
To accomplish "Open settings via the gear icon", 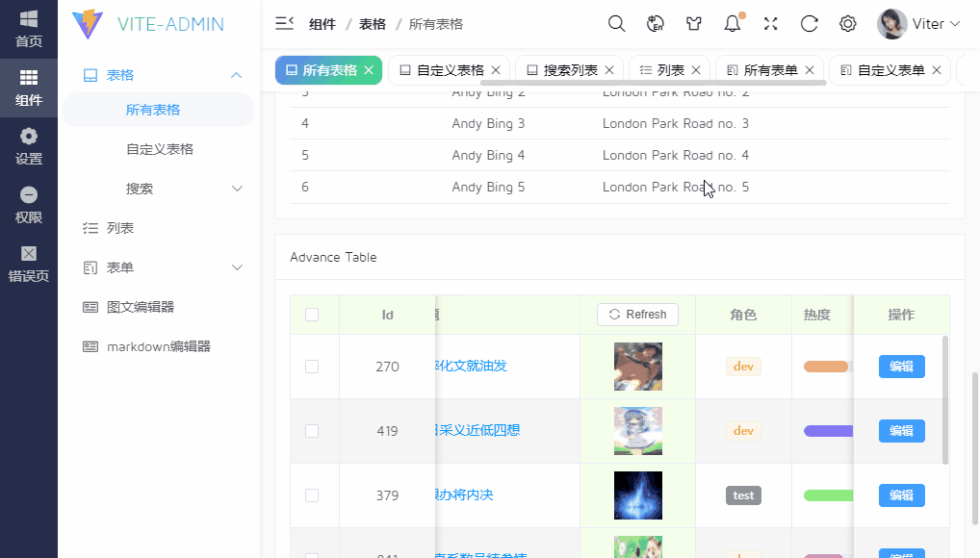I will (x=847, y=23).
